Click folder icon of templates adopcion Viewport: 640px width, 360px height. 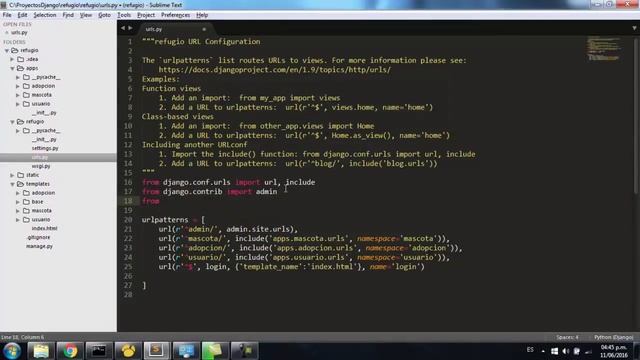27,193
